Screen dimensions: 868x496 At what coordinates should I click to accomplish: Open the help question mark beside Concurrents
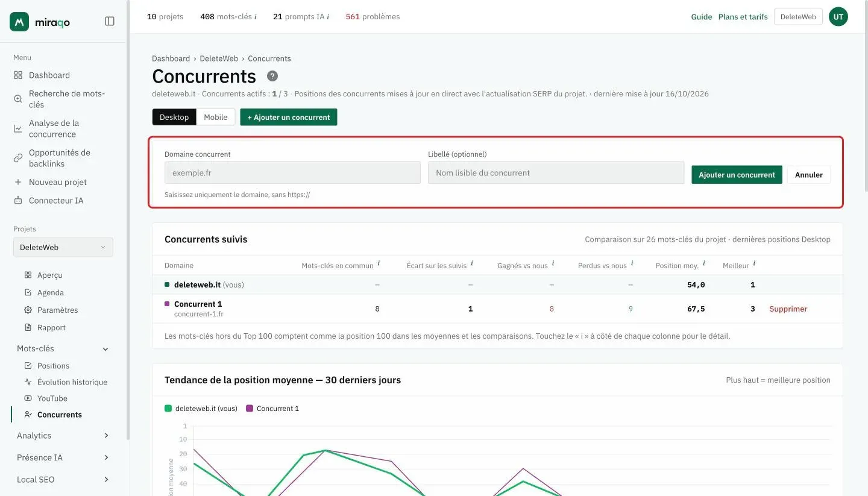[x=272, y=76]
